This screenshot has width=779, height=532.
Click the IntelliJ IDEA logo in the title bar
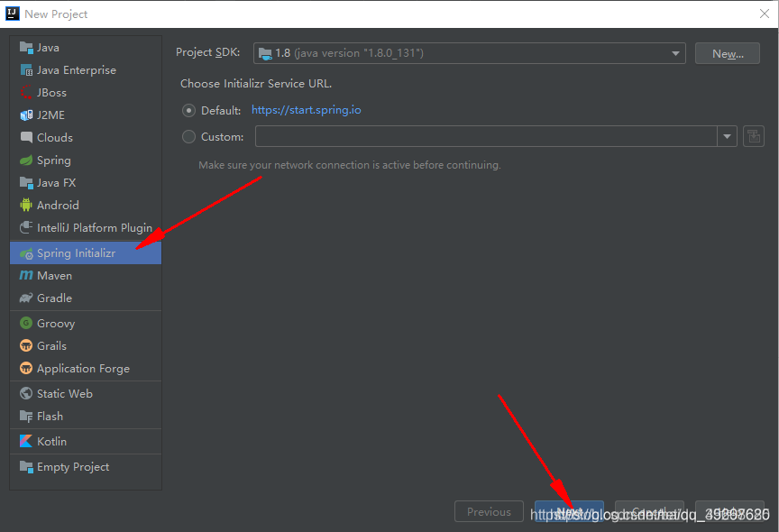12,14
